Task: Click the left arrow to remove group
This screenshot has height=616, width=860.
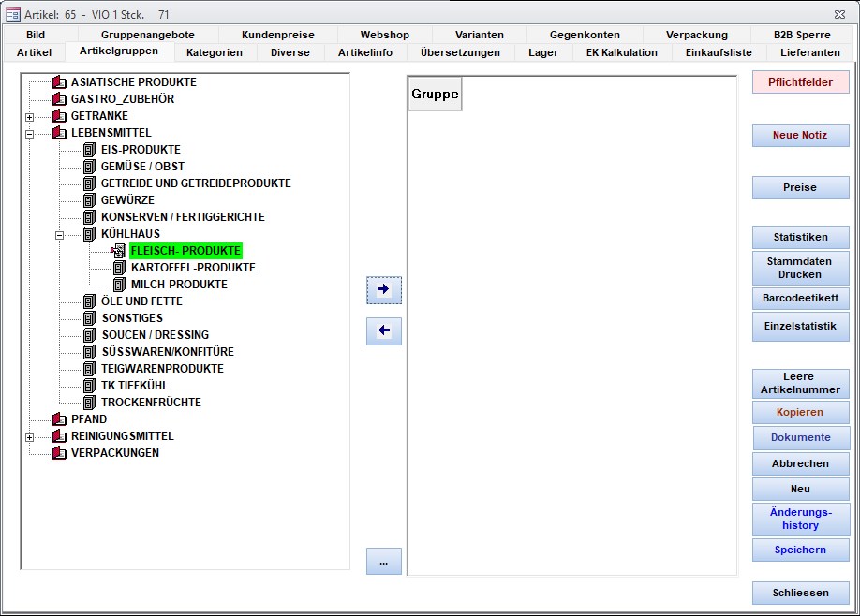Action: tap(383, 330)
